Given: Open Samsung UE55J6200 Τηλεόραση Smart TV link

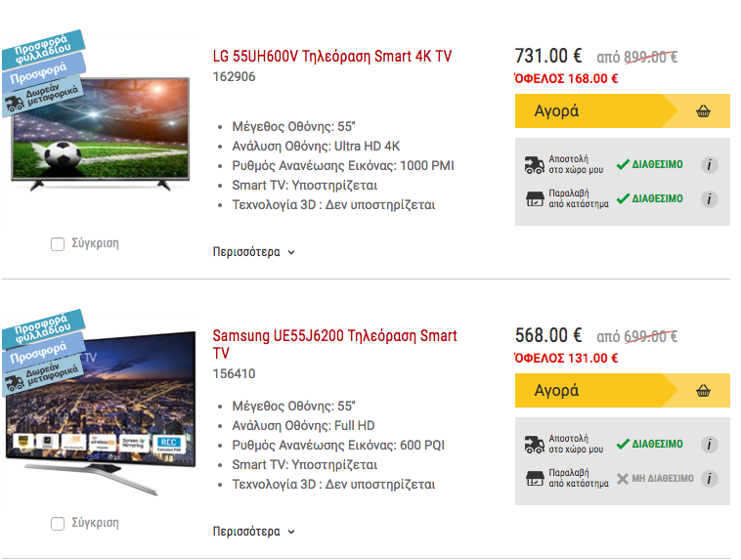Looking at the screenshot, I should click(x=334, y=344).
